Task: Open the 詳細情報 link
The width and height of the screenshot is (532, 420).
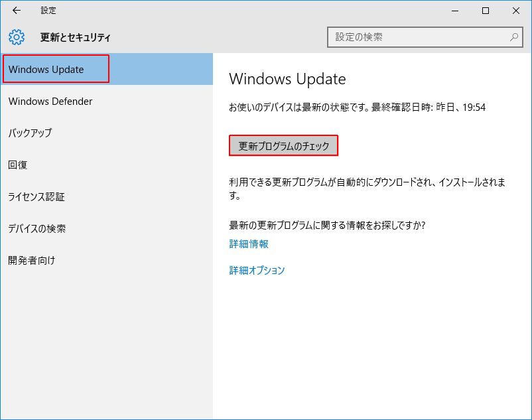Action: 249,244
